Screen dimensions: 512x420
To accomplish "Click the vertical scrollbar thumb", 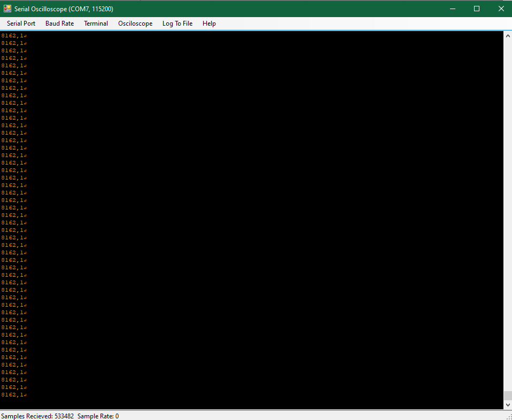I will point(507,395).
